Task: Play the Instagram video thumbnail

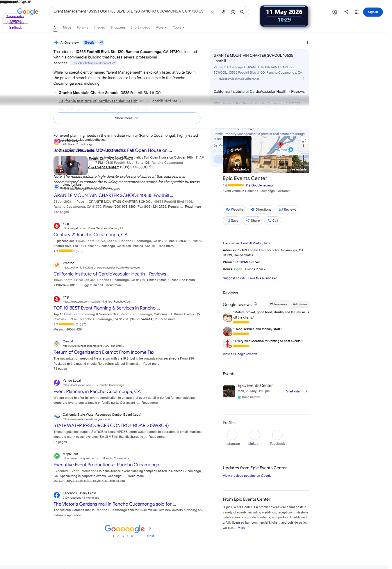Action: (71, 165)
